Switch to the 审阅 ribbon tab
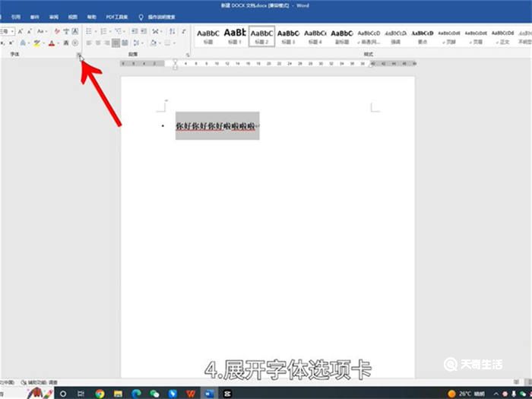Image resolution: width=532 pixels, height=399 pixels. (54, 17)
